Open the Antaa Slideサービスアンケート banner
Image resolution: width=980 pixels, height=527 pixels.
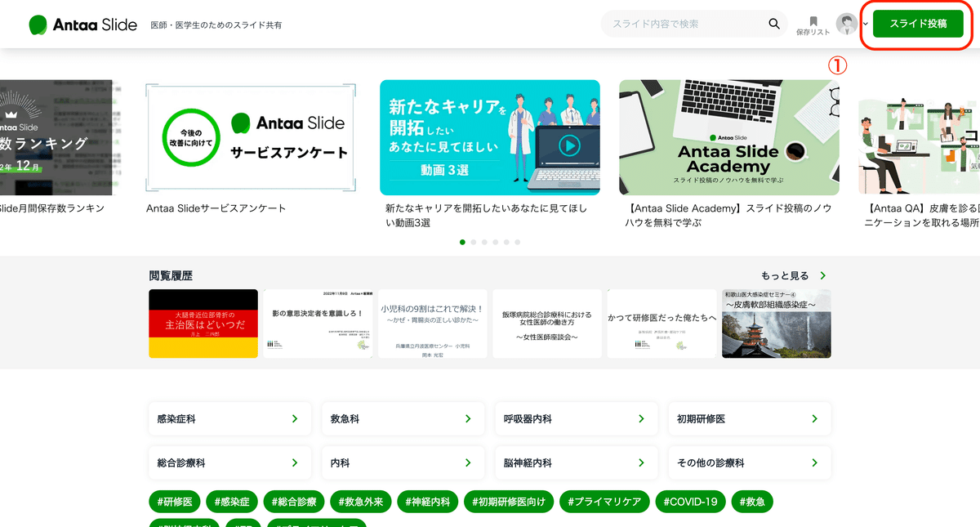point(249,137)
